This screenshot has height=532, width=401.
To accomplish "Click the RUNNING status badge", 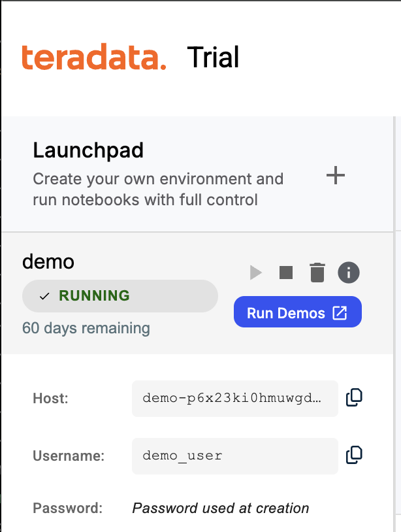I will [120, 296].
